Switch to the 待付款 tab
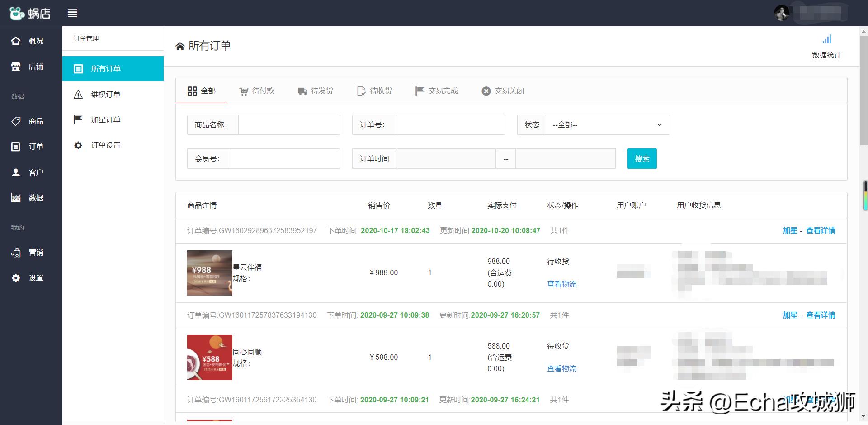The width and height of the screenshot is (868, 425). point(257,91)
